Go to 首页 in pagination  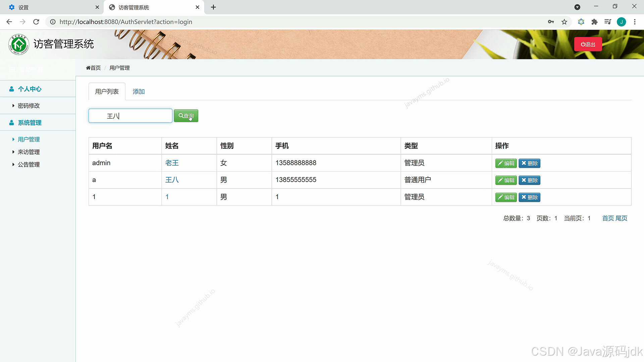pos(608,218)
